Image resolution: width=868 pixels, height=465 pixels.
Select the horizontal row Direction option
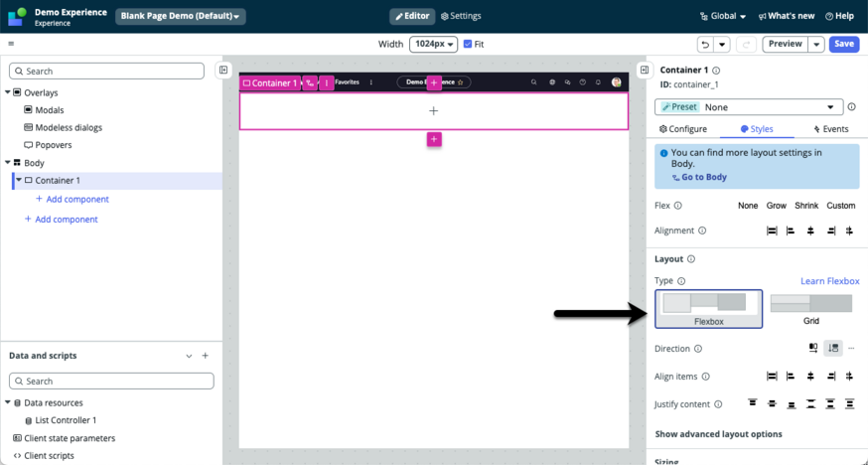(813, 348)
